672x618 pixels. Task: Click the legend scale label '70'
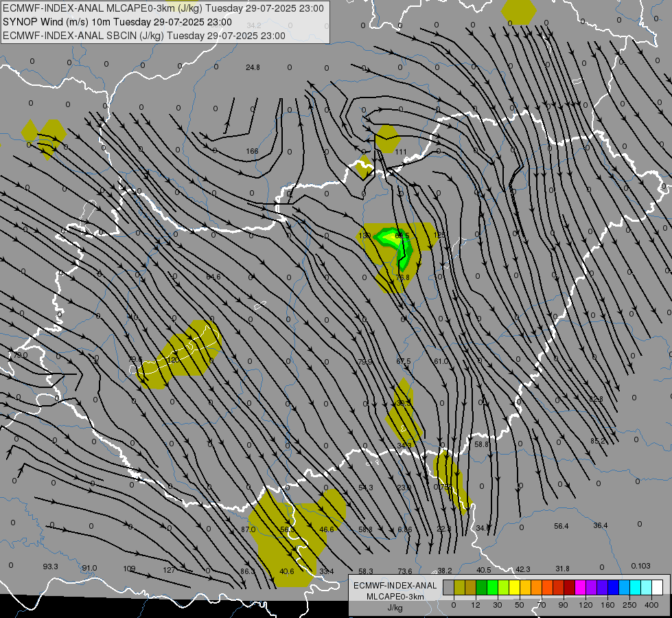pos(542,605)
